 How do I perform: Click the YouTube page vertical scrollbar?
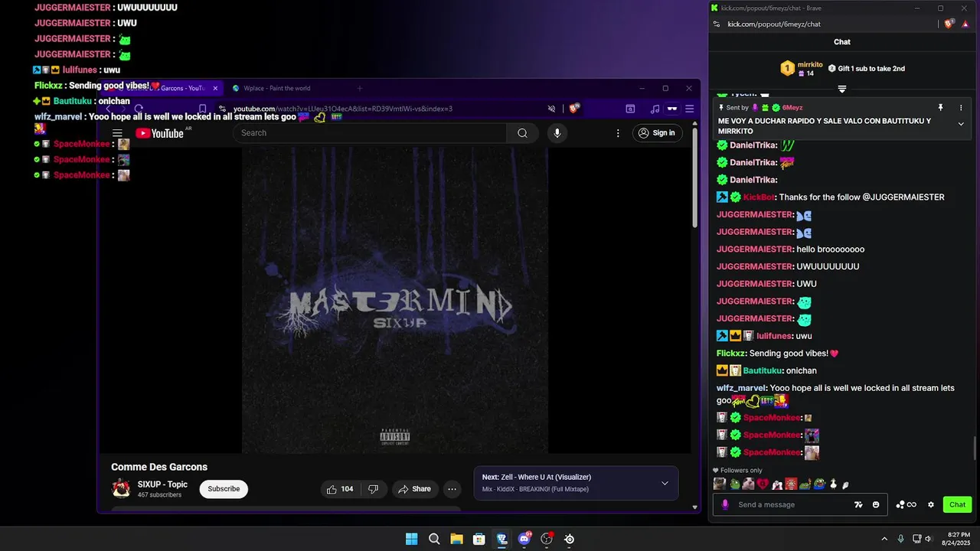695,176
